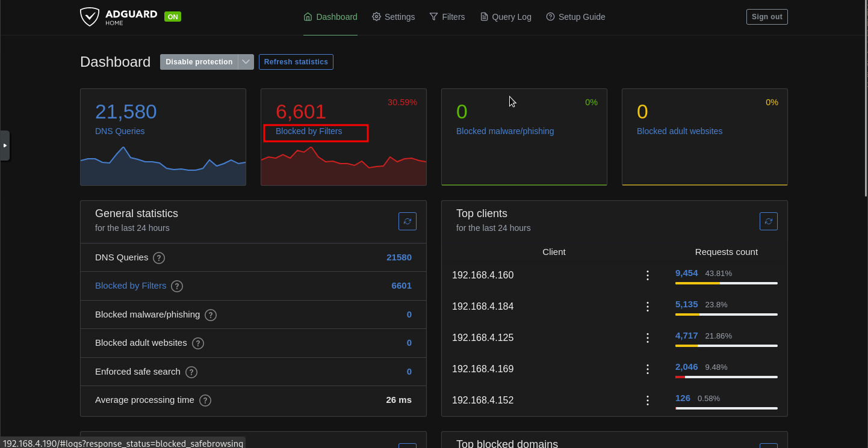The height and width of the screenshot is (448, 868).
Task: Go to the Query Log page
Action: coord(506,17)
